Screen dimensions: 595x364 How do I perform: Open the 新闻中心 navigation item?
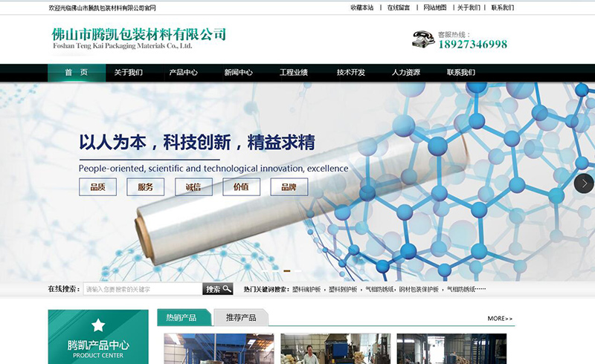tap(238, 72)
